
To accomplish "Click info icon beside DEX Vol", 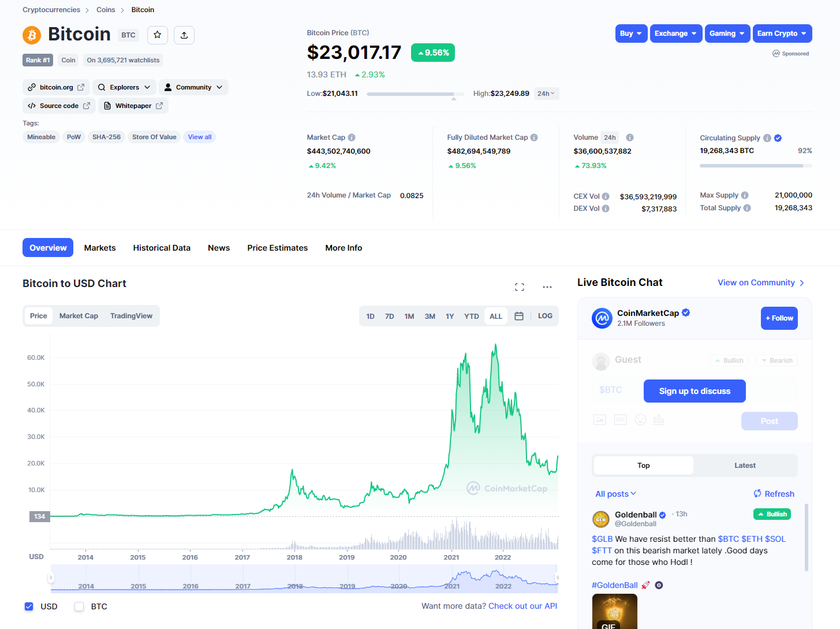I will click(x=606, y=209).
